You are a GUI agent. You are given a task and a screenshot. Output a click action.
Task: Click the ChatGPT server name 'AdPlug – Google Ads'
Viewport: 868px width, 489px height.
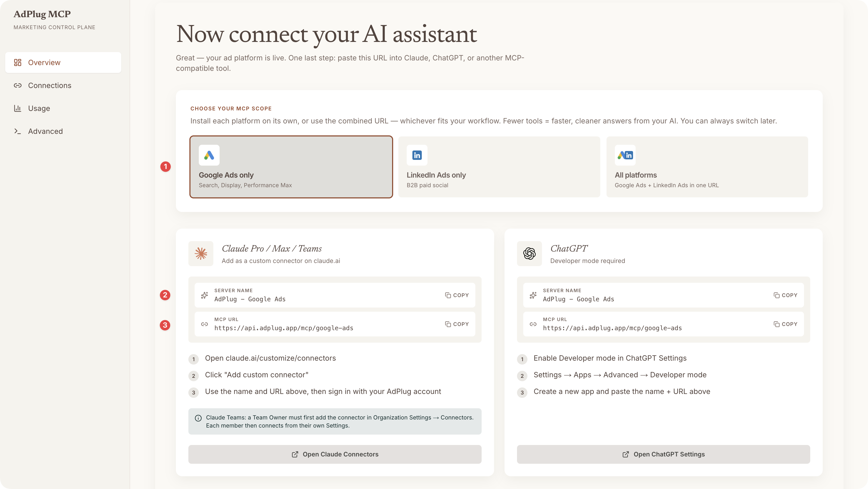[x=578, y=299]
